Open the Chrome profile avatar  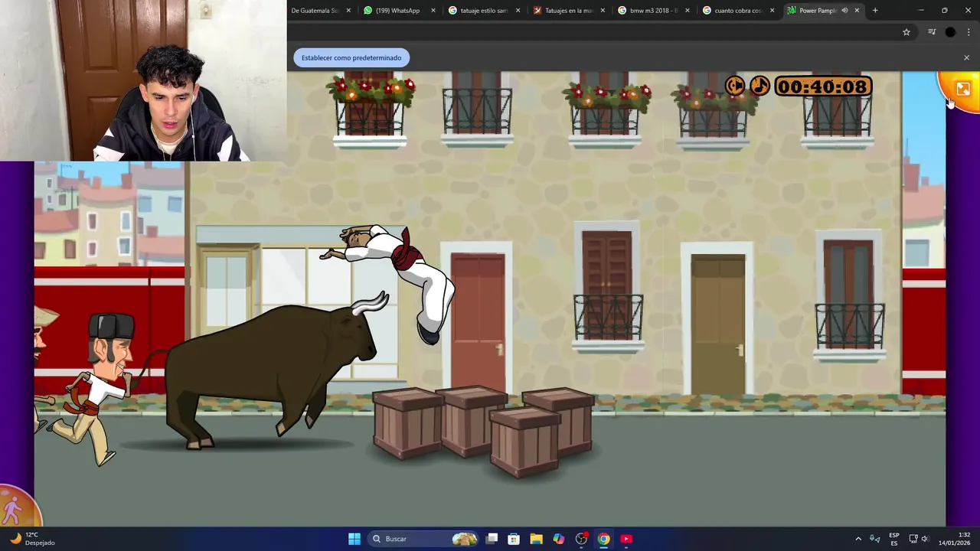(950, 32)
